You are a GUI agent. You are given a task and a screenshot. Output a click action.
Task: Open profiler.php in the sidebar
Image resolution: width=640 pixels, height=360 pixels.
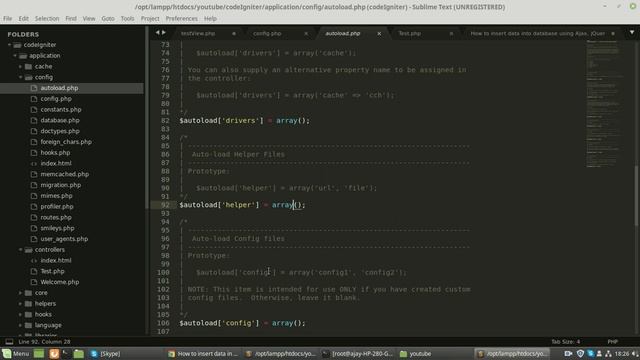click(57, 207)
